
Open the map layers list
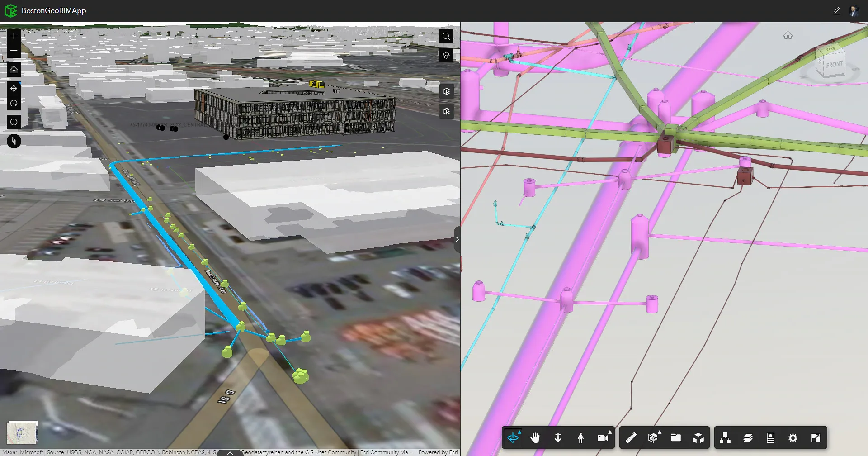pos(446,56)
